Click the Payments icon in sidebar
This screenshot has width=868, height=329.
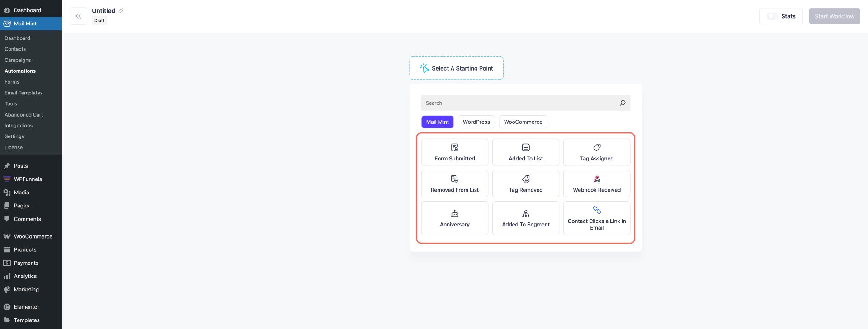[x=7, y=263]
